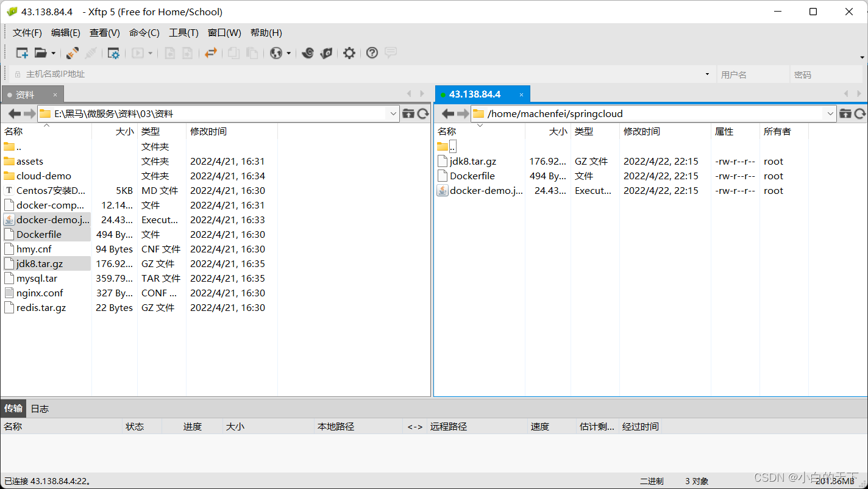This screenshot has width=868, height=489.
Task: Go back in the local pane
Action: (x=15, y=113)
